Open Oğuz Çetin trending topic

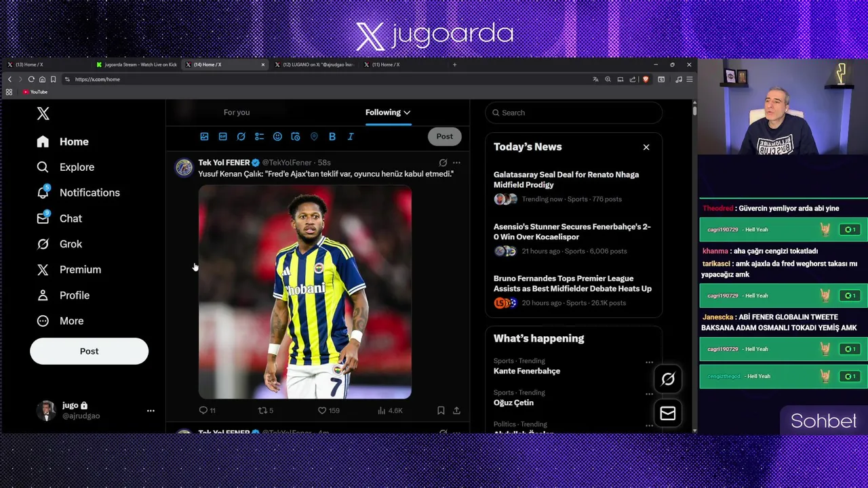[x=513, y=403]
